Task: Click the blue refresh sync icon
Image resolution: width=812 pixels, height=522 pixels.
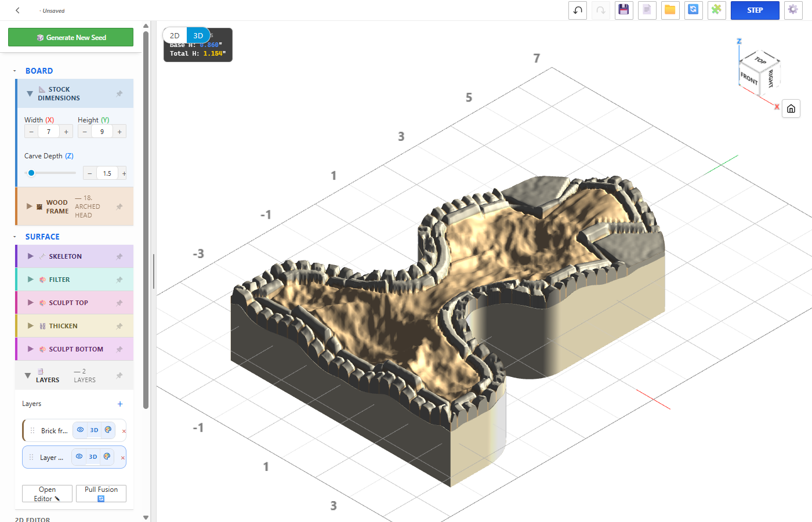Action: tap(694, 10)
